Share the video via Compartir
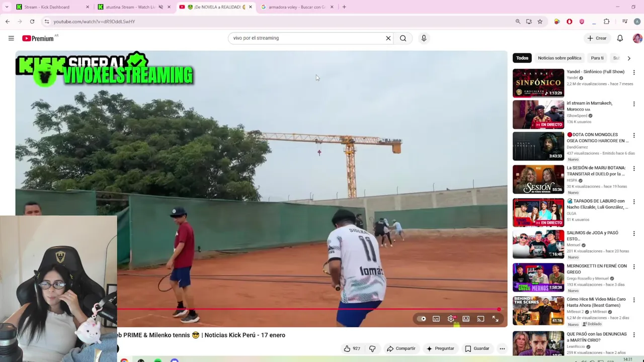Image resolution: width=644 pixels, height=362 pixels. click(x=401, y=348)
